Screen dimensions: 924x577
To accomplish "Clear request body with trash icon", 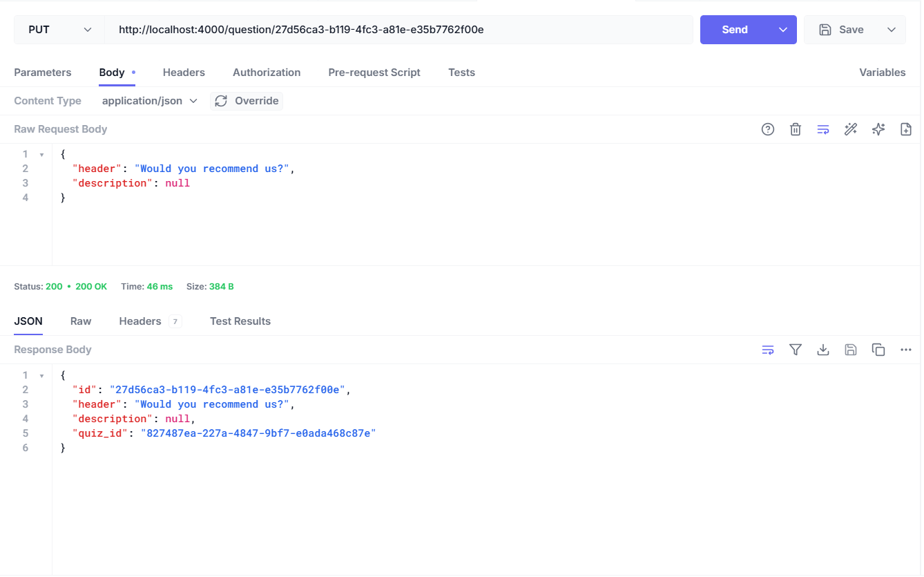I will (795, 129).
